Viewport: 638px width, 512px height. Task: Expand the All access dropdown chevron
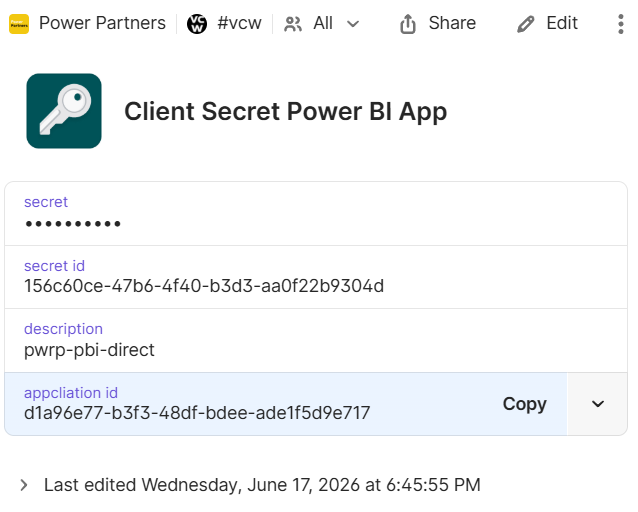click(x=353, y=24)
